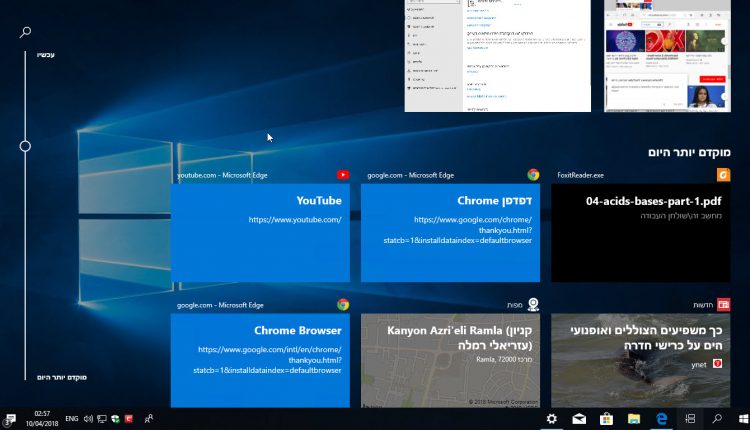Image resolution: width=750 pixels, height=430 pixels.
Task: Open the Chrome Browser activity card
Action: pos(260,361)
